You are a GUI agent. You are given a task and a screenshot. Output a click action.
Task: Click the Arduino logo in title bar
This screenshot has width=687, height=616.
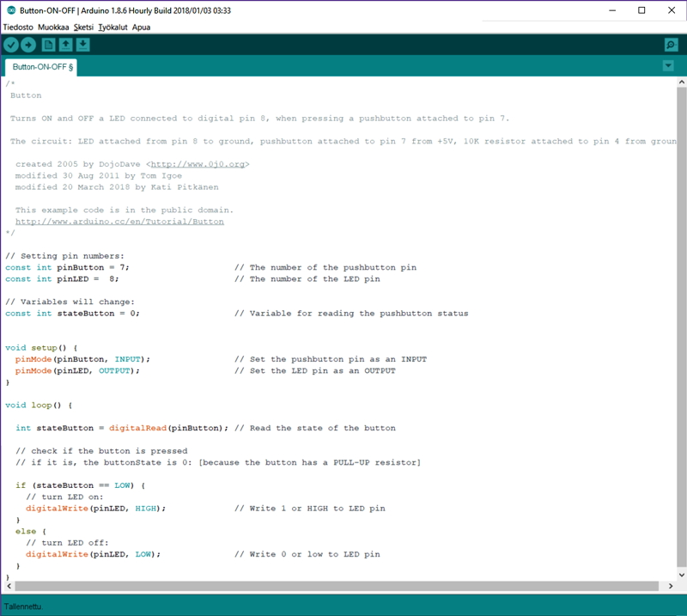(x=11, y=10)
